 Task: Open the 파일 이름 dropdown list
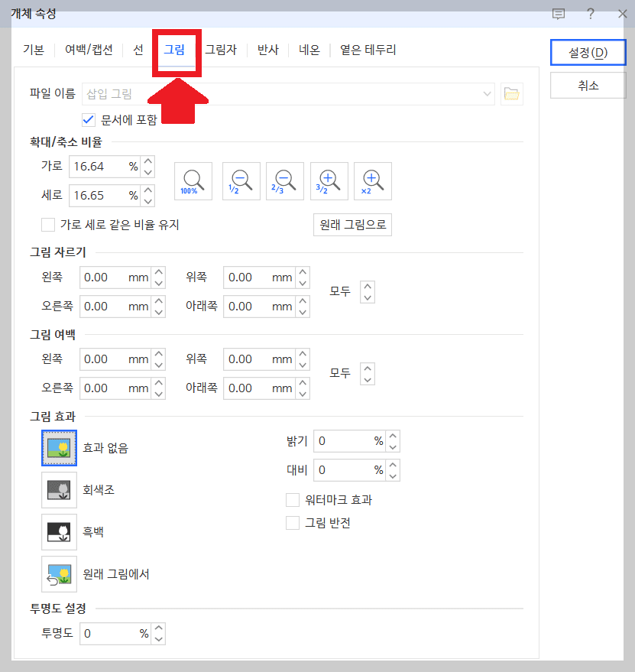488,93
